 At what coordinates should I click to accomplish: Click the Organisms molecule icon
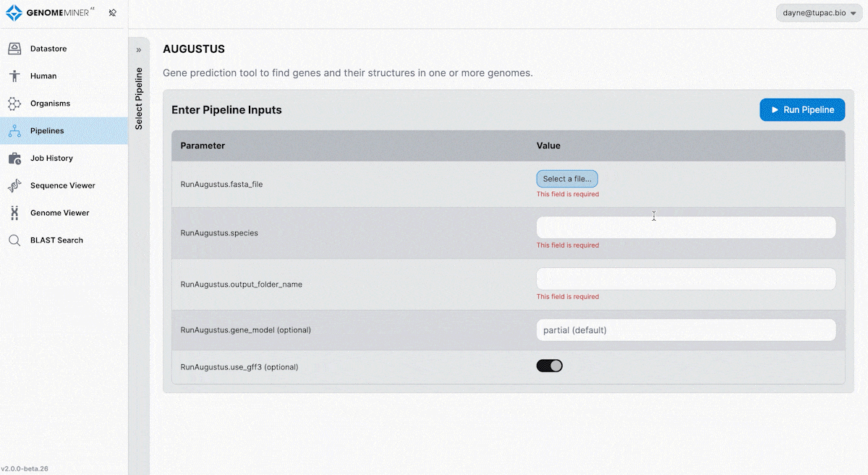14,104
